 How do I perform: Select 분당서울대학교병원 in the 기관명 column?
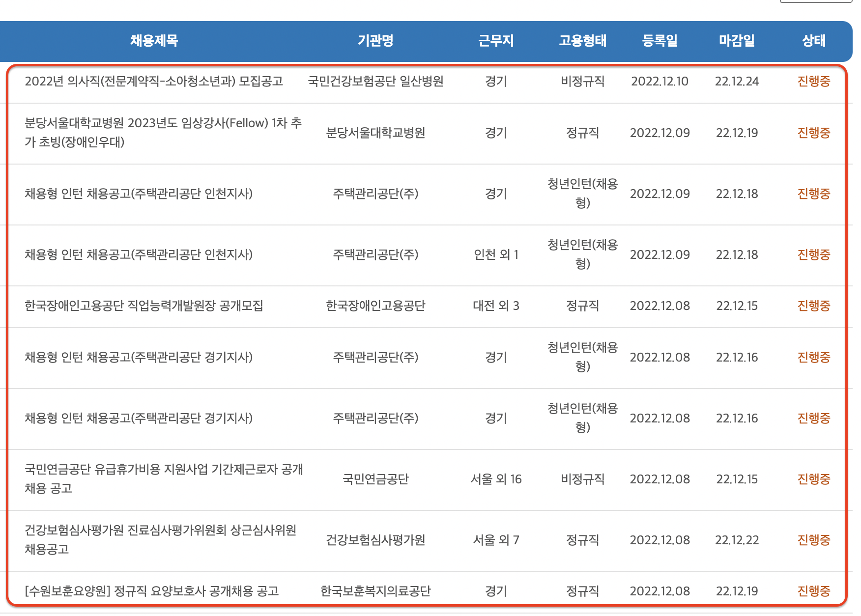coord(375,133)
